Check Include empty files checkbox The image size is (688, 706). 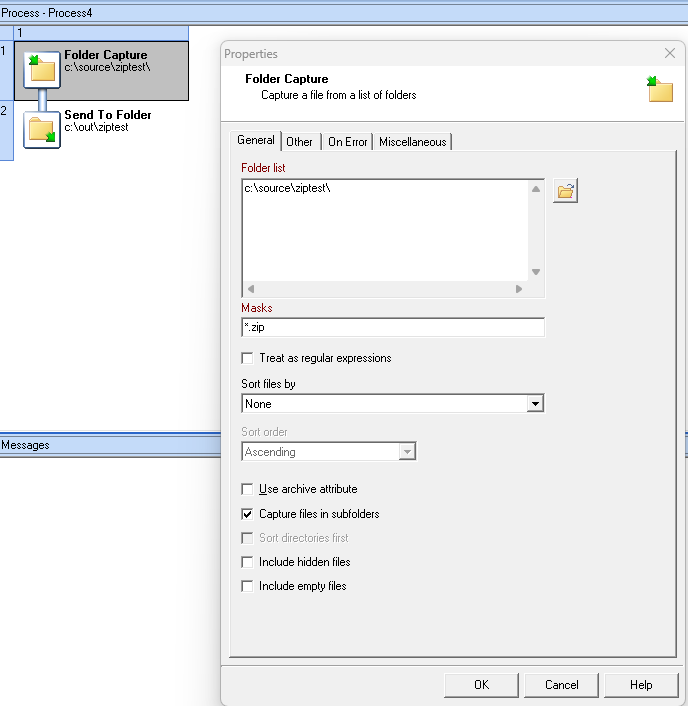pos(248,586)
